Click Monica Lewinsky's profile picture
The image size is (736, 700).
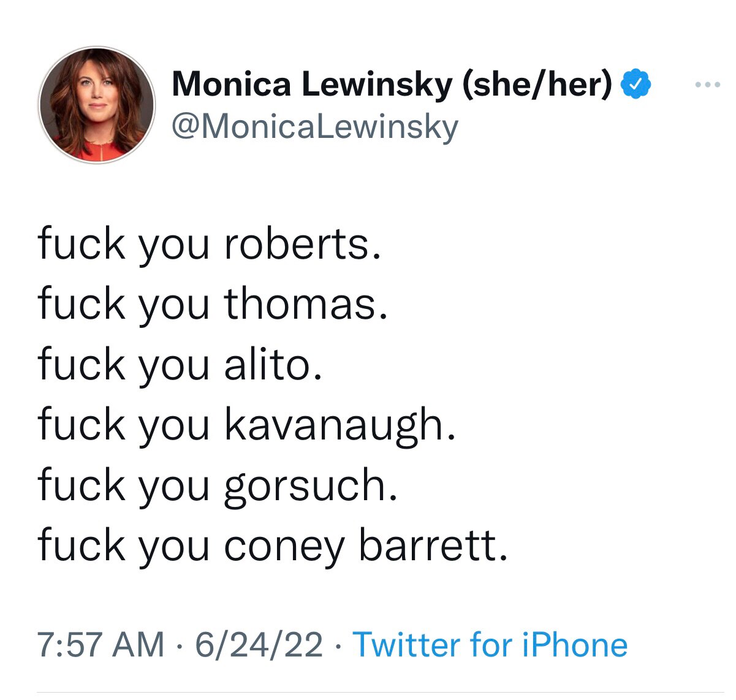tap(98, 105)
